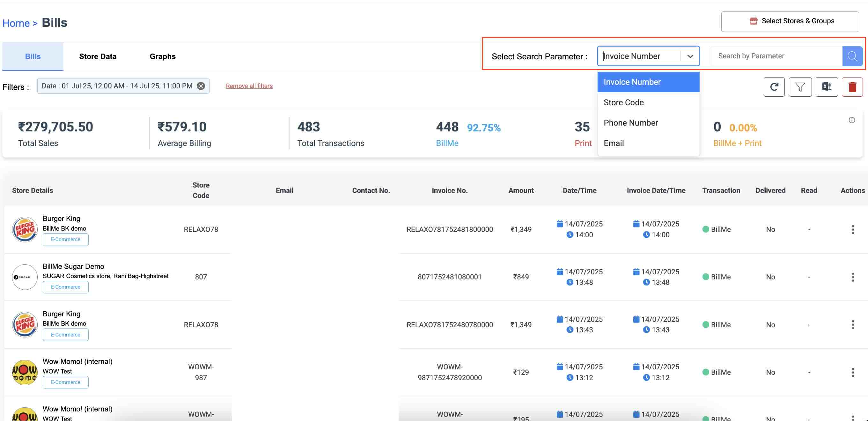This screenshot has height=421, width=868.
Task: Click the red trash delete icon
Action: pos(852,87)
